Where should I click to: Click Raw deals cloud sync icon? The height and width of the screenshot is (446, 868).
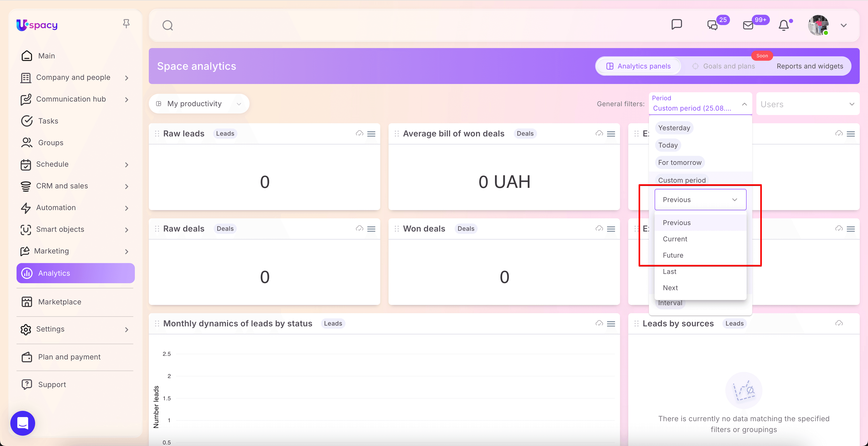coord(360,229)
